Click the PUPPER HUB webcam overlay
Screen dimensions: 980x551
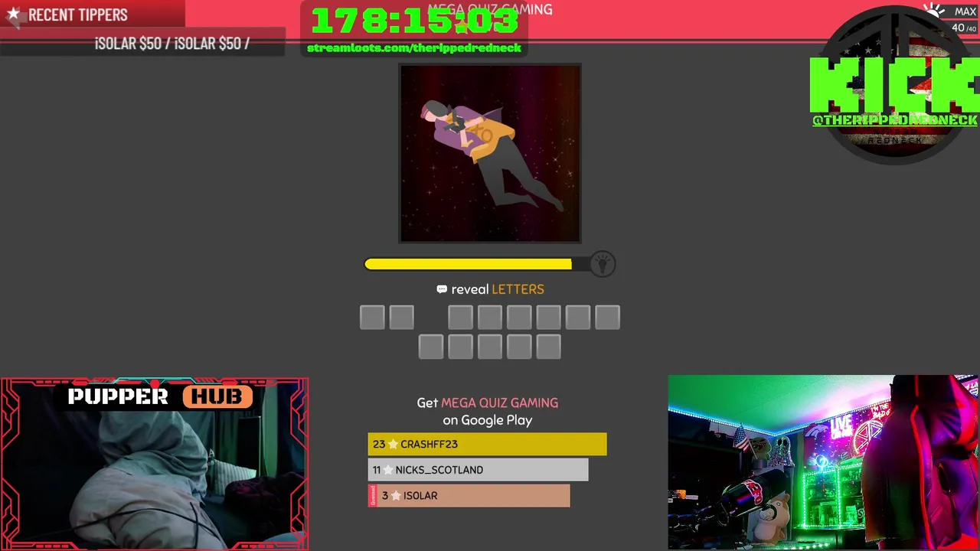(x=155, y=464)
